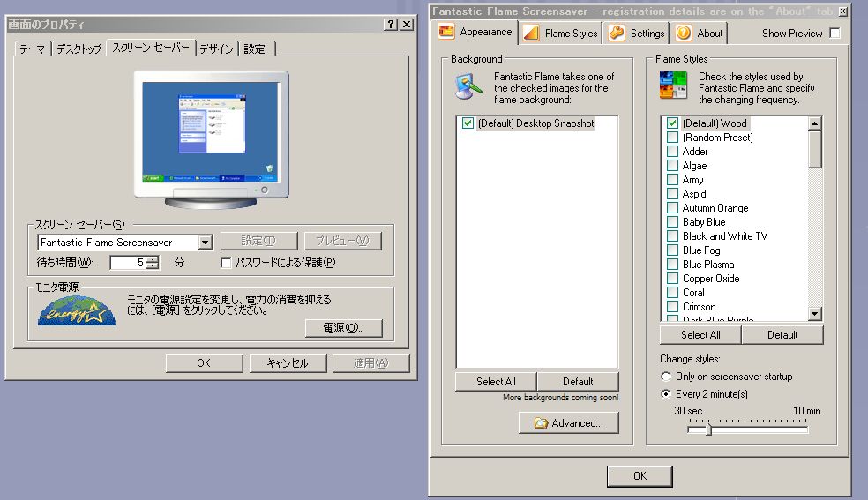Screen dimensions: 868x500
Task: Decrease the wait time with spinner down arrow
Action: pyautogui.click(x=153, y=266)
